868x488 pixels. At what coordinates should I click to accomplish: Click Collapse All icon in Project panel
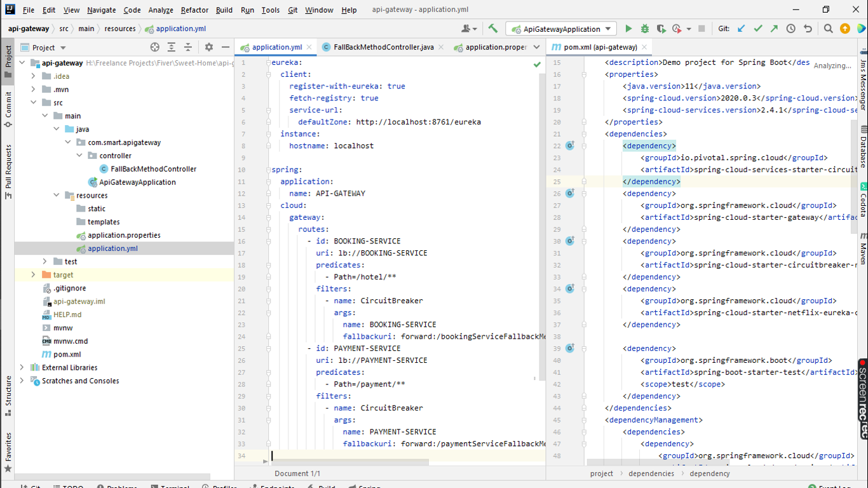[188, 47]
